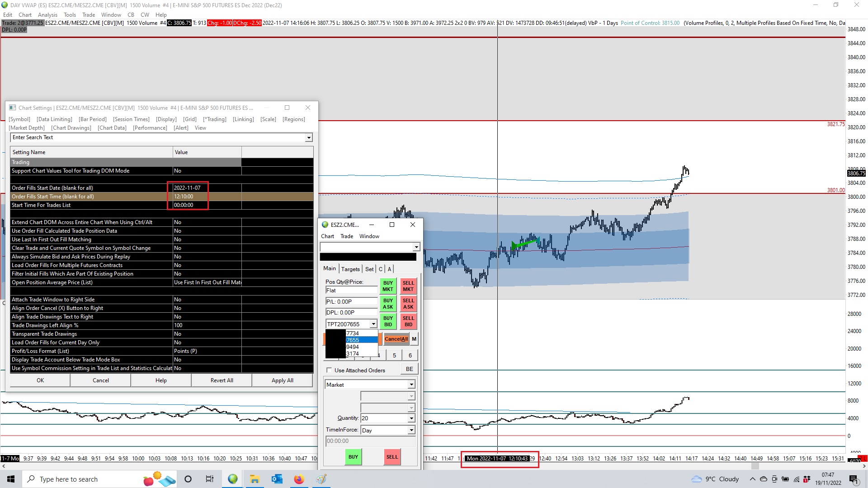Open the TimeInForce Day dropdown
Screen dimensions: 868x488
tap(411, 430)
